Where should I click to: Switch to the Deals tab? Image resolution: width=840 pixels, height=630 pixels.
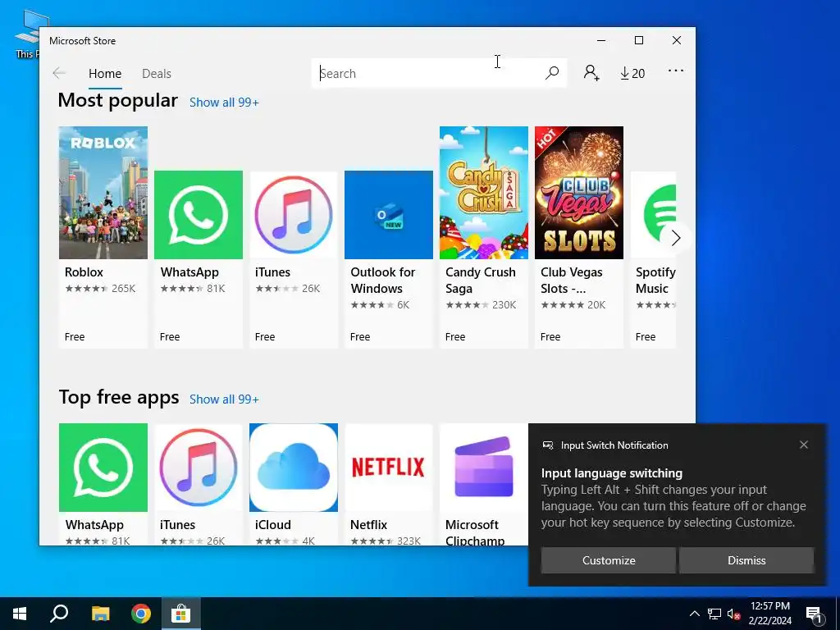tap(157, 73)
